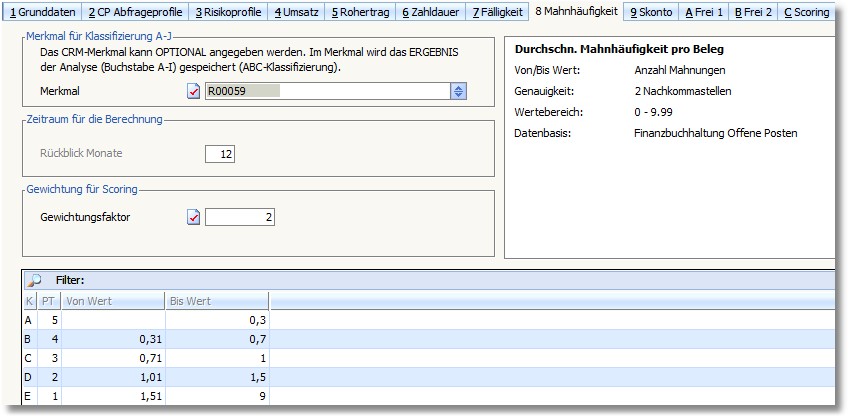The image size is (849, 419).
Task: Open the 2 CP Abfrageprofile tab
Action: point(135,12)
